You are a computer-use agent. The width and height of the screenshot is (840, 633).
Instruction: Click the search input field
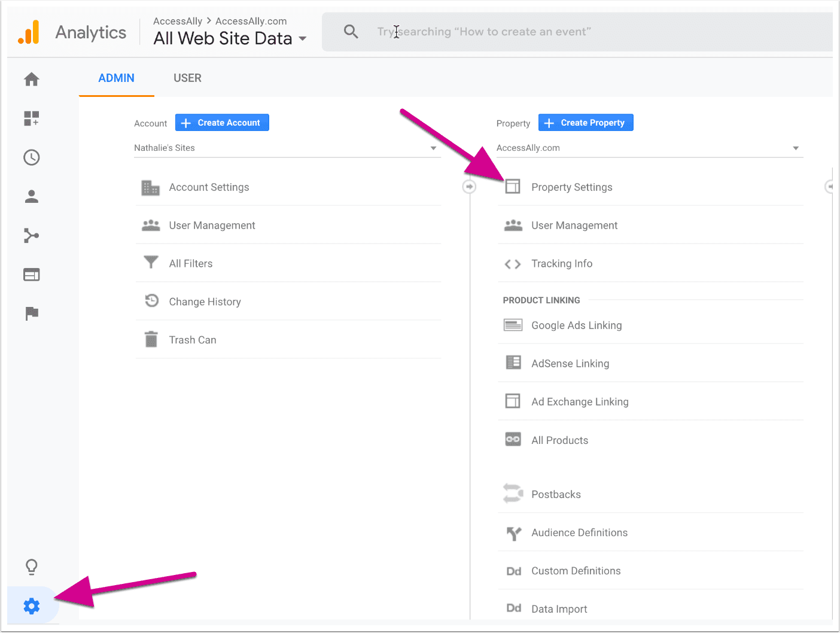577,32
